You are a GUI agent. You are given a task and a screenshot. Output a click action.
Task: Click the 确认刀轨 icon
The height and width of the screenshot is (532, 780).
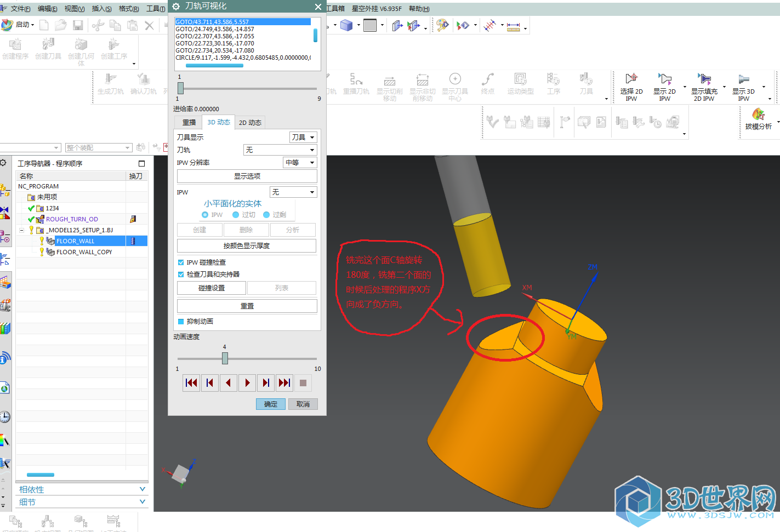click(144, 79)
